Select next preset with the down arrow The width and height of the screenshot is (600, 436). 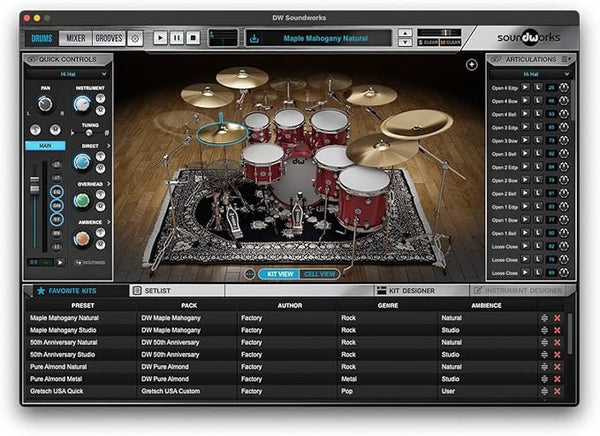[405, 42]
